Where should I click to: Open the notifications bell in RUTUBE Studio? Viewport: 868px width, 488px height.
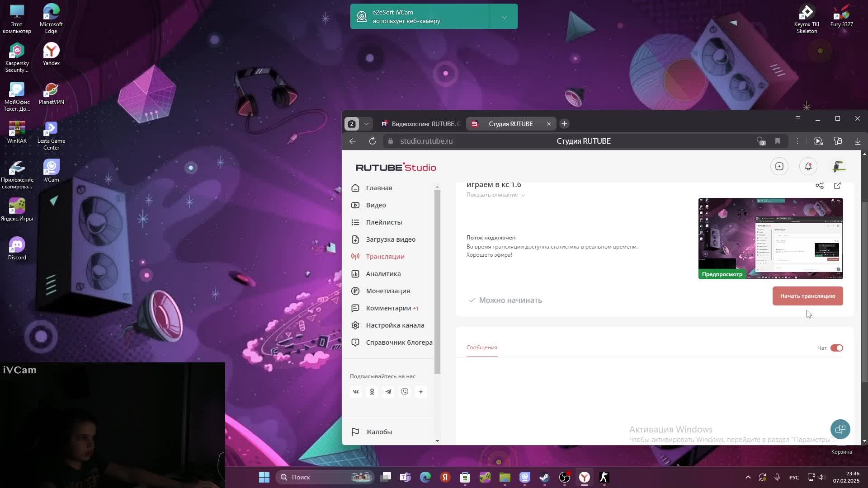tap(808, 167)
